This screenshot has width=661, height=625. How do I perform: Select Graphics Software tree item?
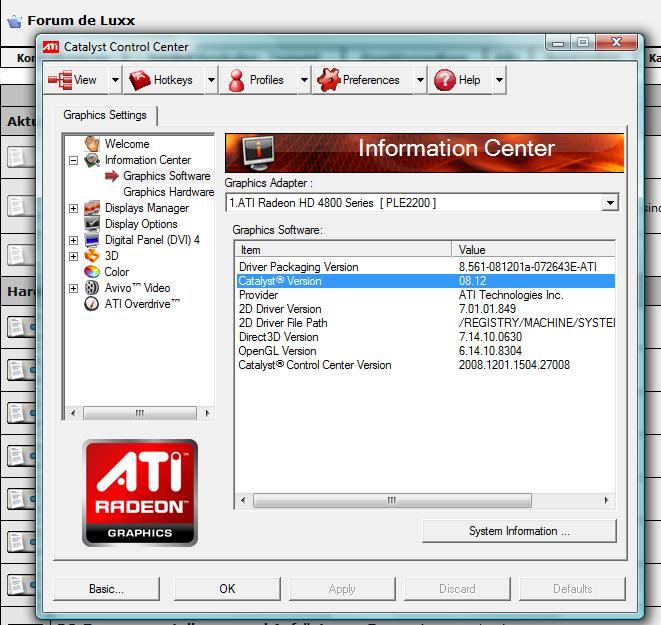click(x=167, y=176)
